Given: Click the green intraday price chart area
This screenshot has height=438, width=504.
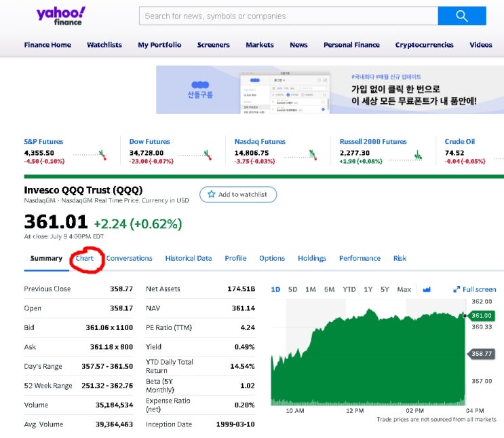Looking at the screenshot, I should pos(368,357).
